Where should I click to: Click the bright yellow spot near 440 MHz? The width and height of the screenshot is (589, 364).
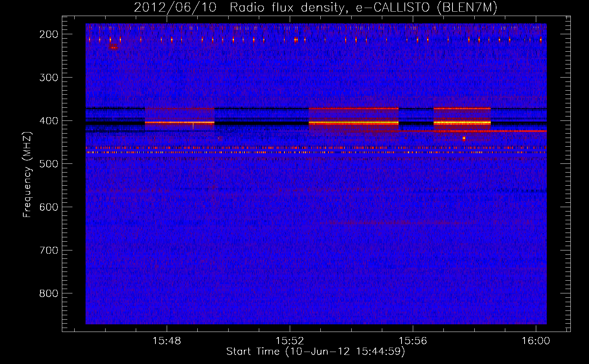pyautogui.click(x=464, y=138)
